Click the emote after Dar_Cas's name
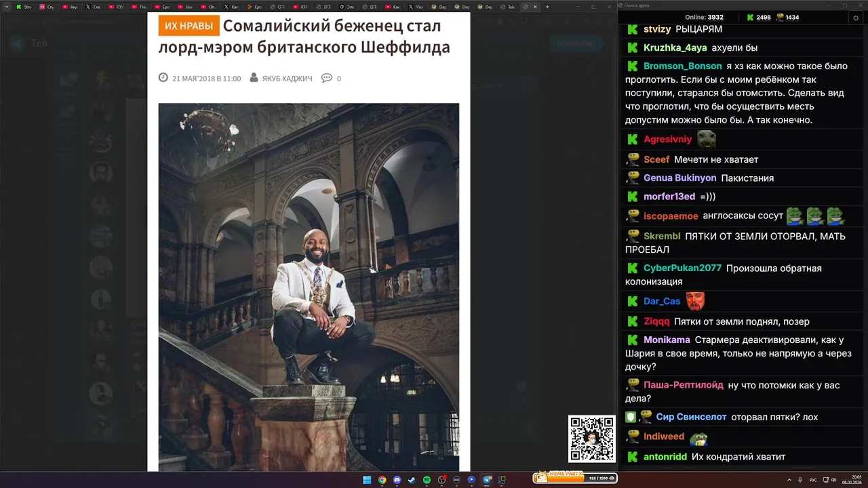This screenshot has height=488, width=868. coord(695,301)
